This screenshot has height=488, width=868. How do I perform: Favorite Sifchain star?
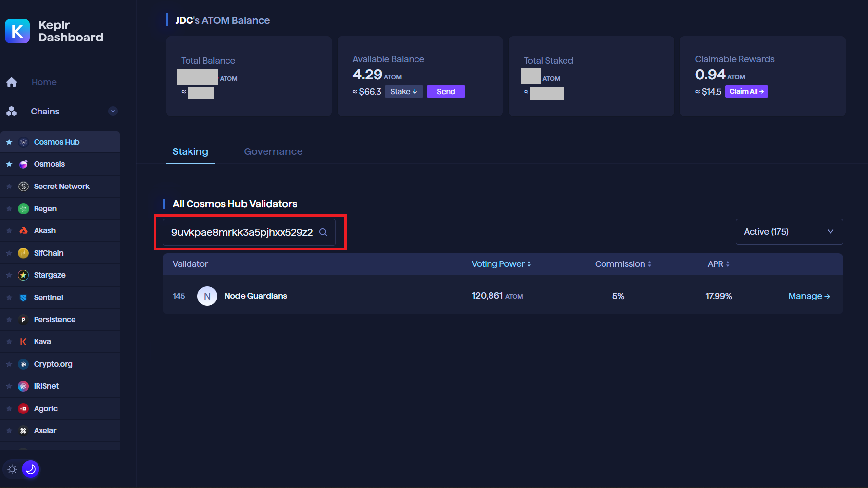click(x=9, y=253)
